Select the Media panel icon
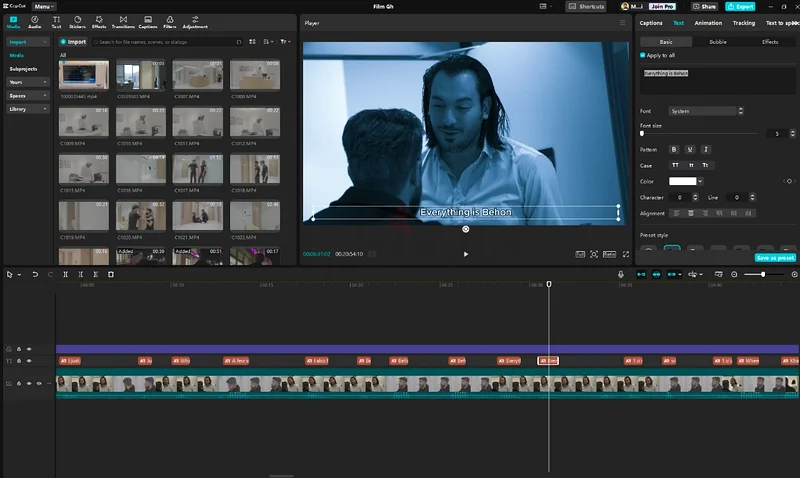The width and height of the screenshot is (800, 478). 13,22
